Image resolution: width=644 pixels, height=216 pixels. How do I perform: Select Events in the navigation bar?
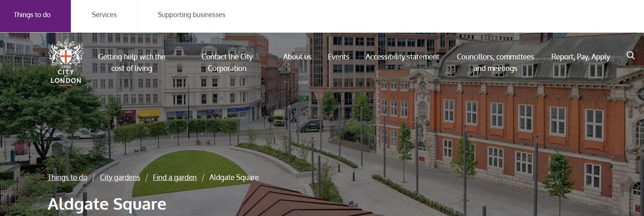(x=338, y=57)
